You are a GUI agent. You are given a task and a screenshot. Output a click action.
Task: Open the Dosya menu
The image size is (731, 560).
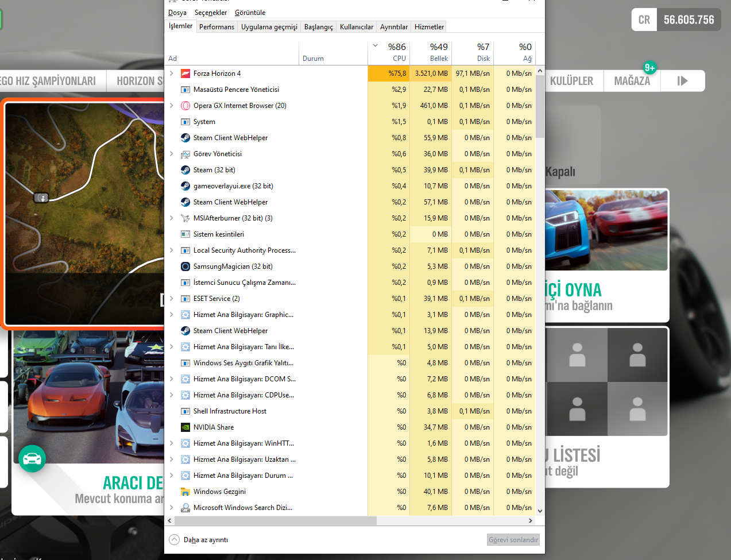177,13
